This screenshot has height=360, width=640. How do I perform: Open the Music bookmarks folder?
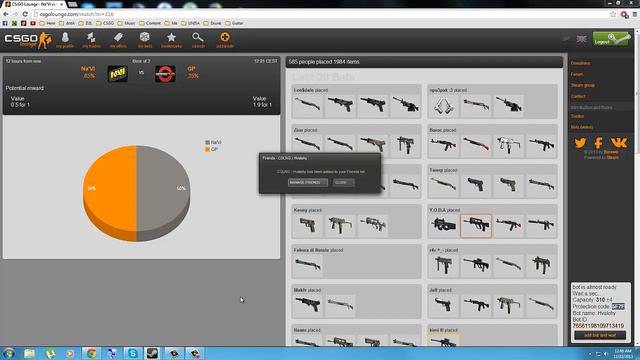[126, 23]
